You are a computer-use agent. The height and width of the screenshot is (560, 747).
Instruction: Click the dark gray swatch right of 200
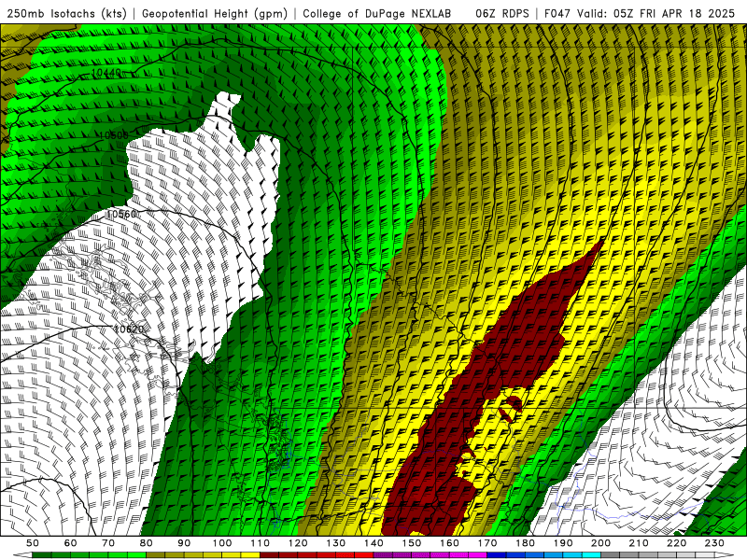[x=611, y=555]
